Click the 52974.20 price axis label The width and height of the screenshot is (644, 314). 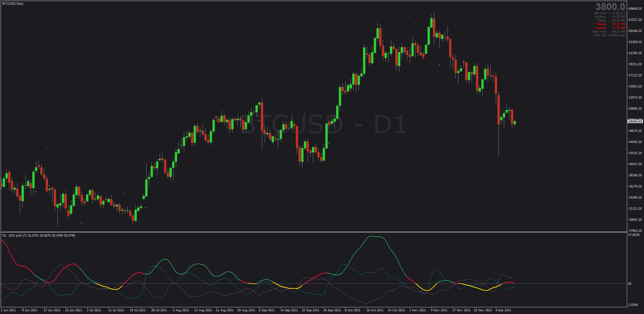635,98
